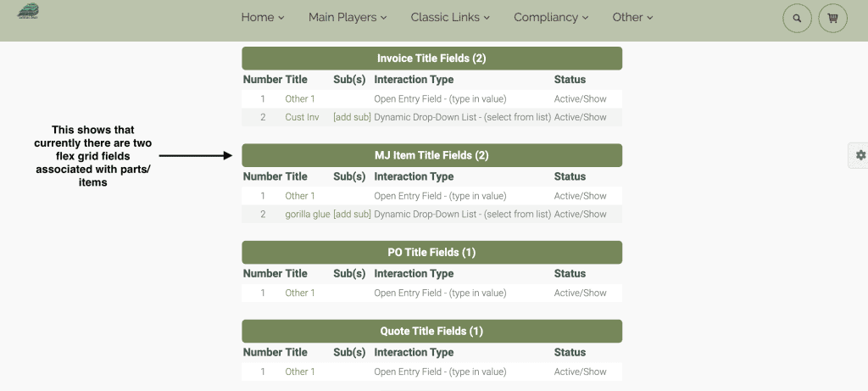
Task: Open Other 1 under PO Title Fields
Action: point(300,293)
